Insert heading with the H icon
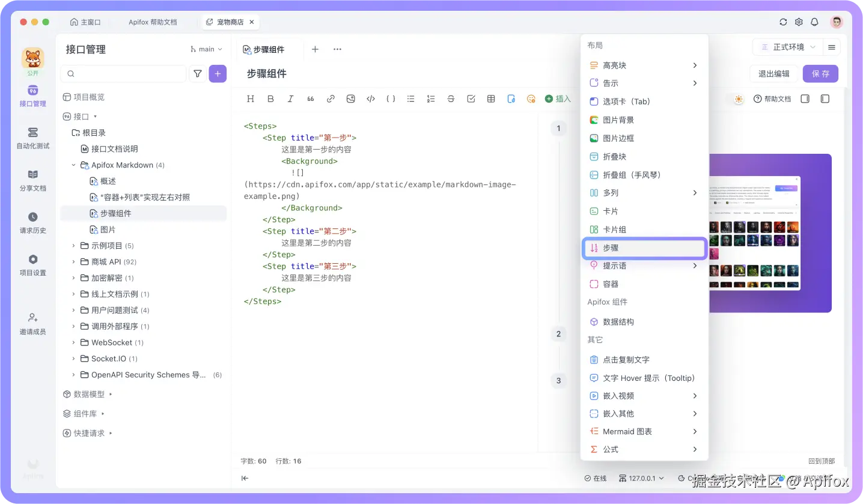863x504 pixels. (x=251, y=99)
